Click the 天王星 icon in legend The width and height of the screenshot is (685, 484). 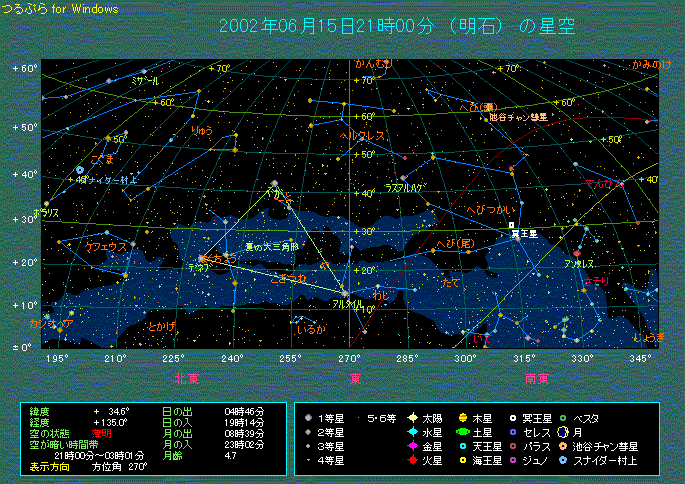tap(463, 446)
